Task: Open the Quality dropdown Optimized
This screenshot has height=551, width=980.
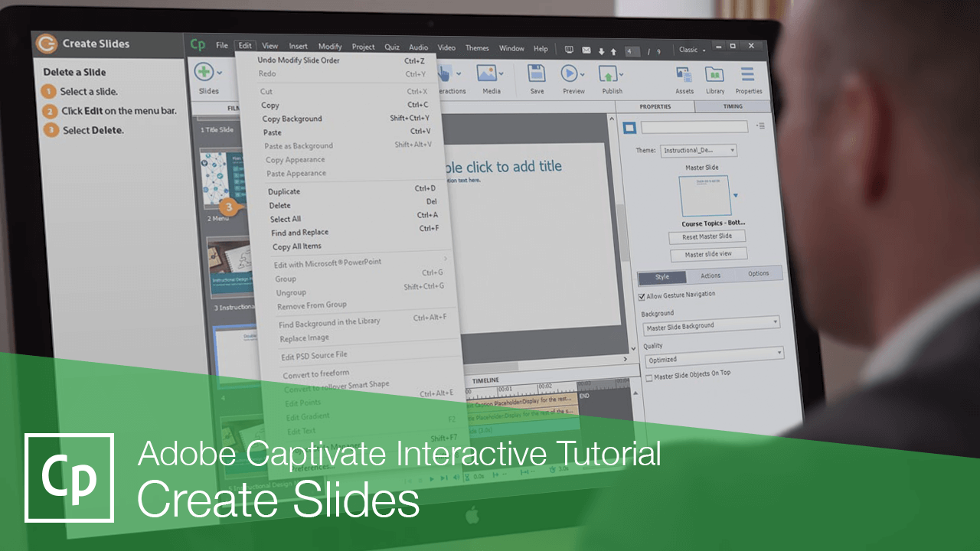Action: coord(714,358)
